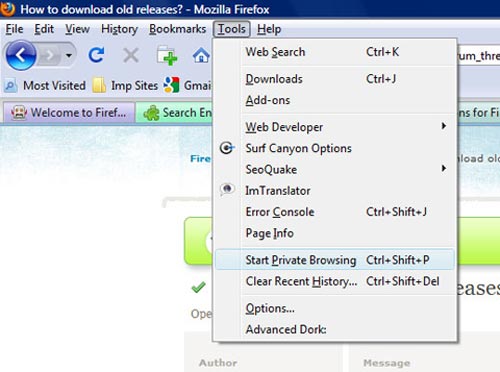Open a new tab with the green plus icon

pyautogui.click(x=167, y=55)
